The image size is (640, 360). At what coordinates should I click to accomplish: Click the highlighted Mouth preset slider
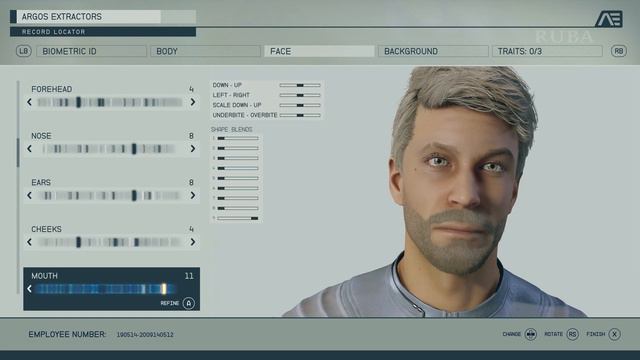[x=106, y=289]
